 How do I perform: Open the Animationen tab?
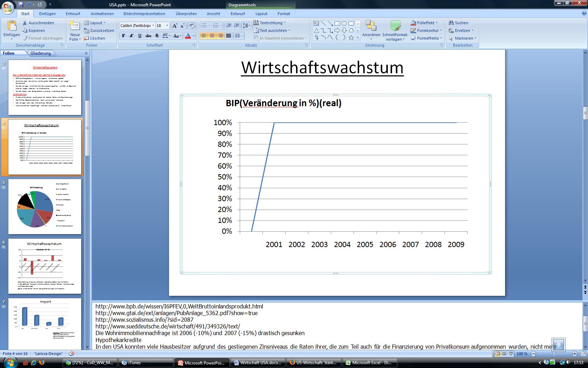pyautogui.click(x=102, y=14)
